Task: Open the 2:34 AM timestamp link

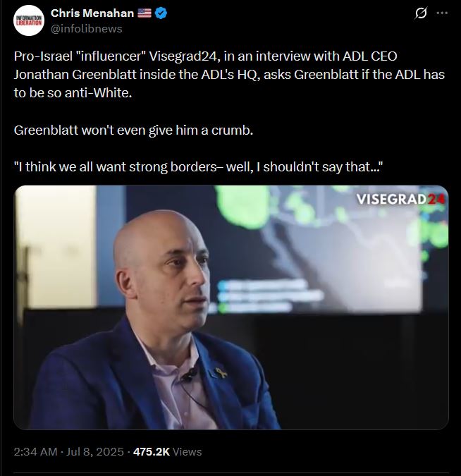Action: 35,452
